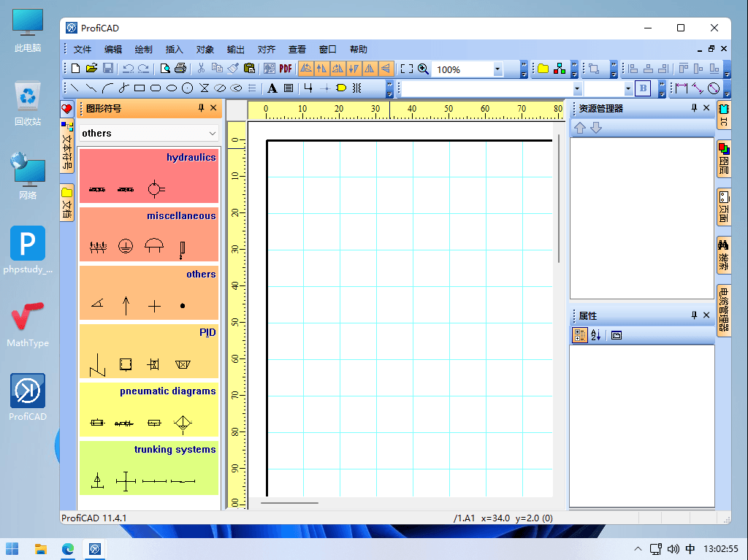Screen dimensions: 748x560
Task: Select the rectangle drawing tool
Action: 140,88
